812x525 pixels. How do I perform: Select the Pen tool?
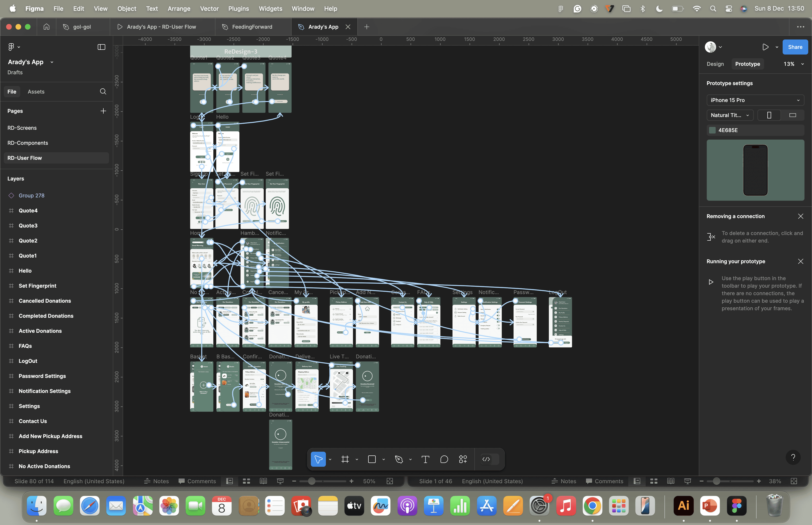point(399,459)
